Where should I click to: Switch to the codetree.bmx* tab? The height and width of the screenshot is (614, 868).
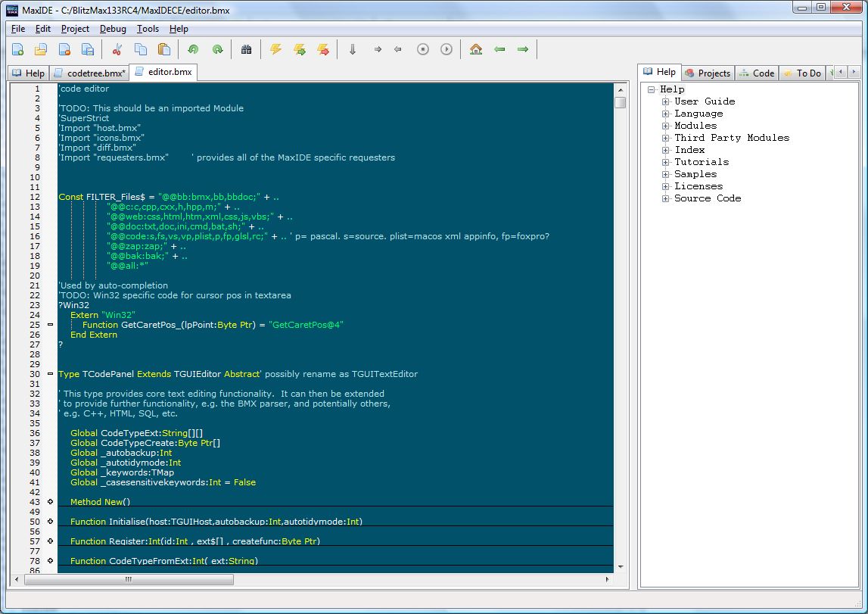[x=90, y=73]
